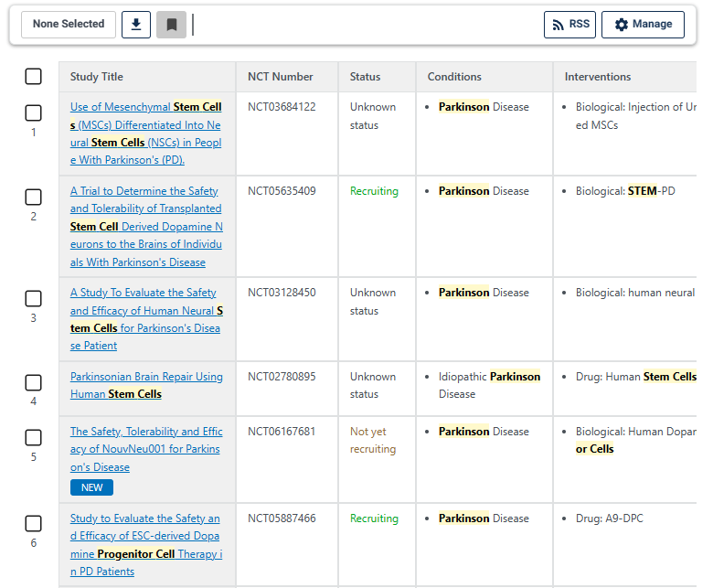Image resolution: width=713 pixels, height=588 pixels.
Task: Check the box for study row 4
Action: (33, 382)
